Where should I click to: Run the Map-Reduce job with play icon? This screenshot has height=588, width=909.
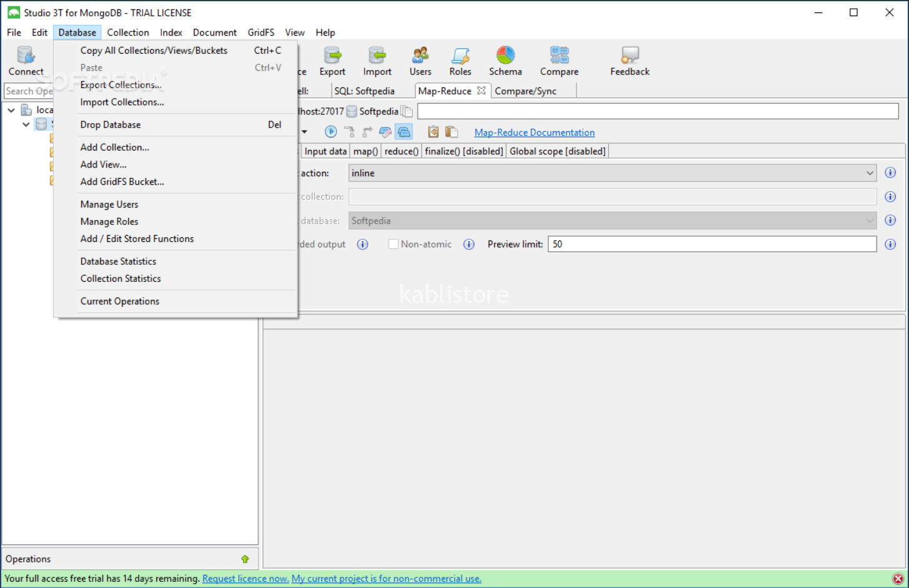[x=331, y=132]
